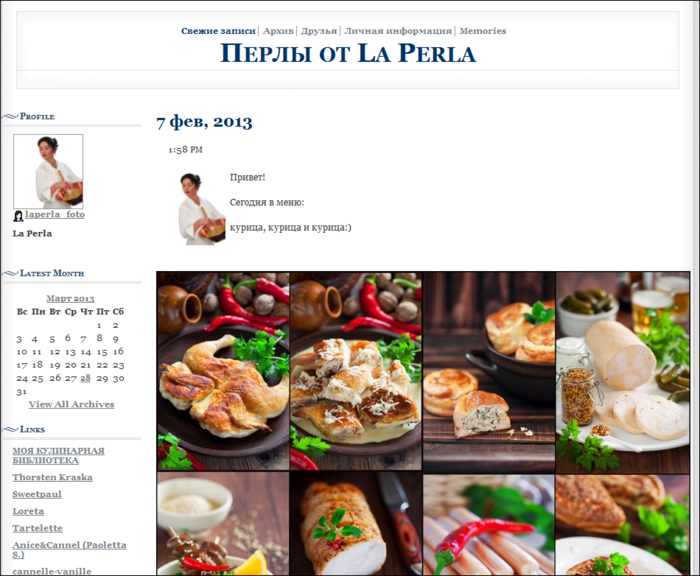
Task: Open the laperla_foto profile link
Action: coord(55,214)
